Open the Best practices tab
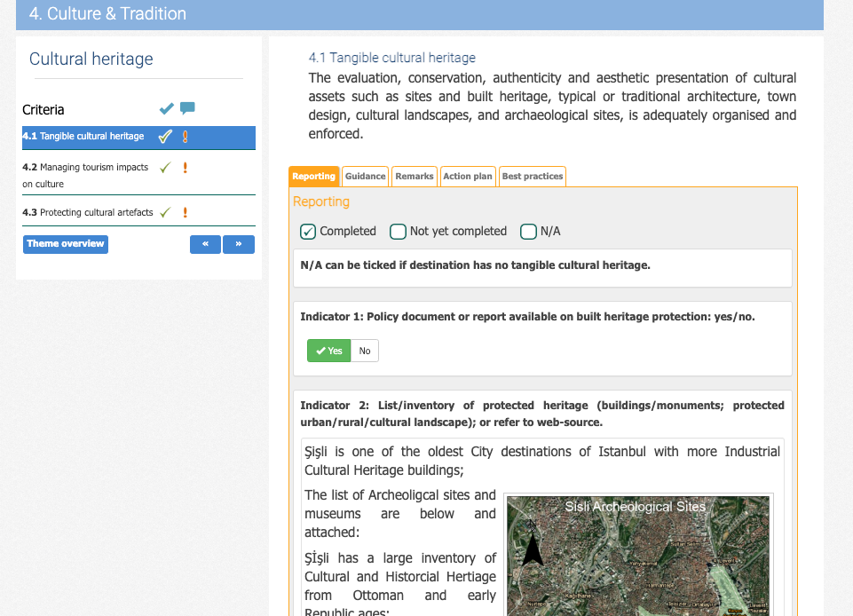 click(x=532, y=177)
